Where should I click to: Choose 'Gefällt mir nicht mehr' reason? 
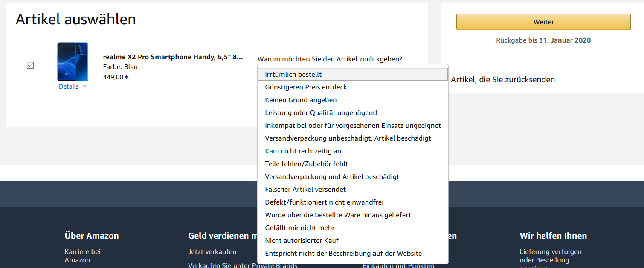tap(353, 228)
